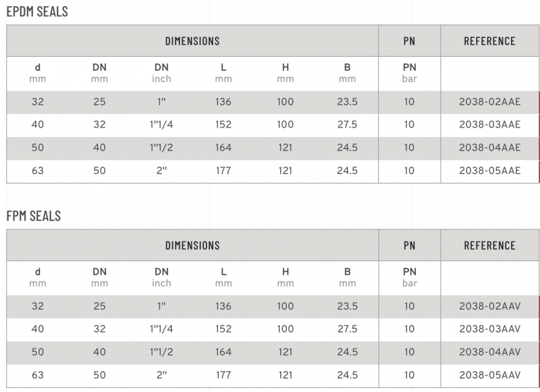Pick reference 2038-03AAV
Image resolution: width=540 pixels, height=392 pixels.
point(489,329)
